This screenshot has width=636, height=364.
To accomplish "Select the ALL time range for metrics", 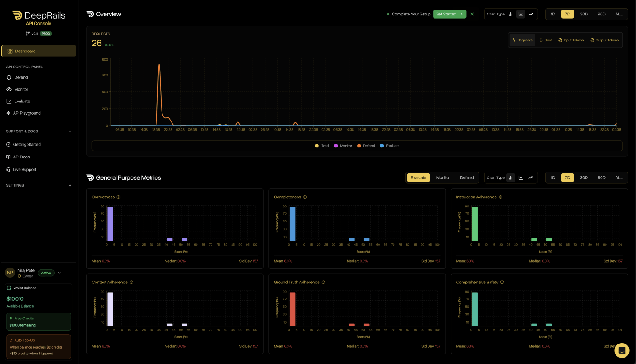I will [x=619, y=177].
